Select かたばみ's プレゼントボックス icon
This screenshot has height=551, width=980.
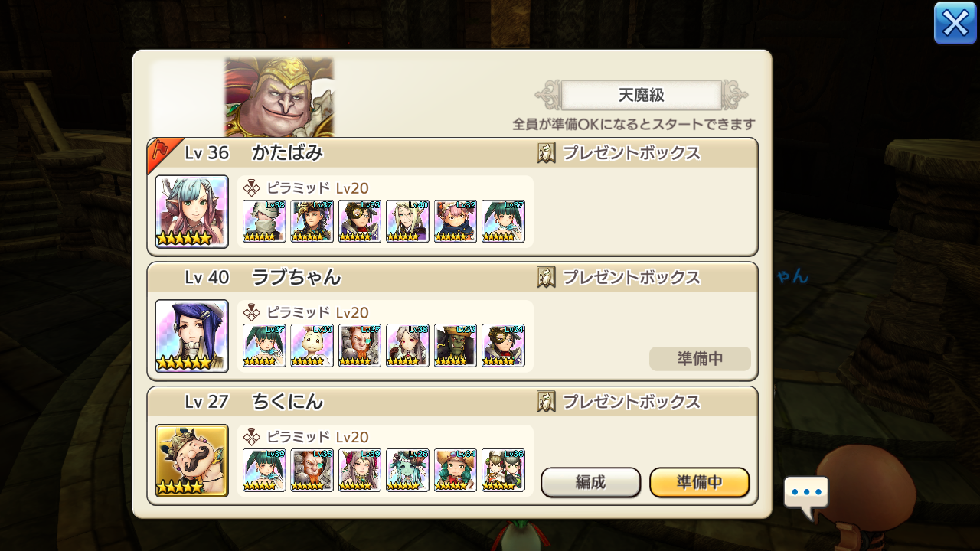click(x=546, y=153)
